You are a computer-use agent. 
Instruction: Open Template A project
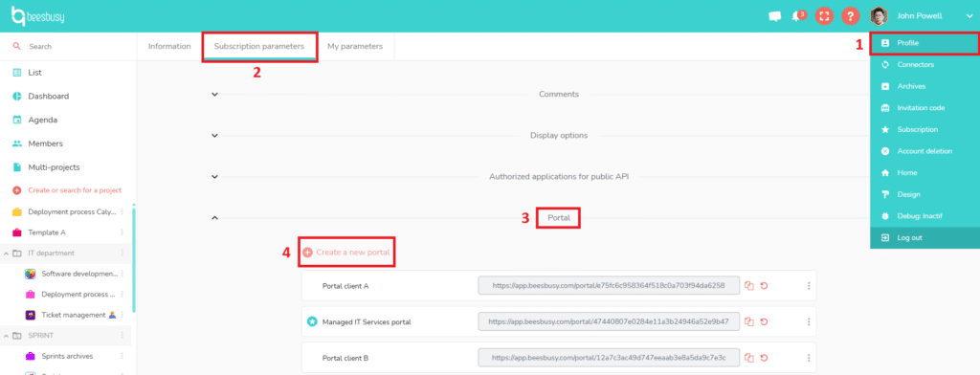coord(46,232)
